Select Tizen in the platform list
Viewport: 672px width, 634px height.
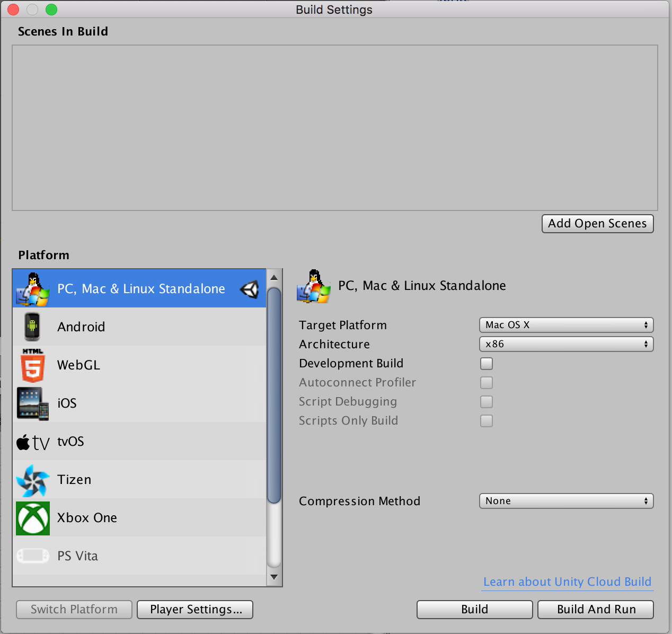(x=139, y=479)
